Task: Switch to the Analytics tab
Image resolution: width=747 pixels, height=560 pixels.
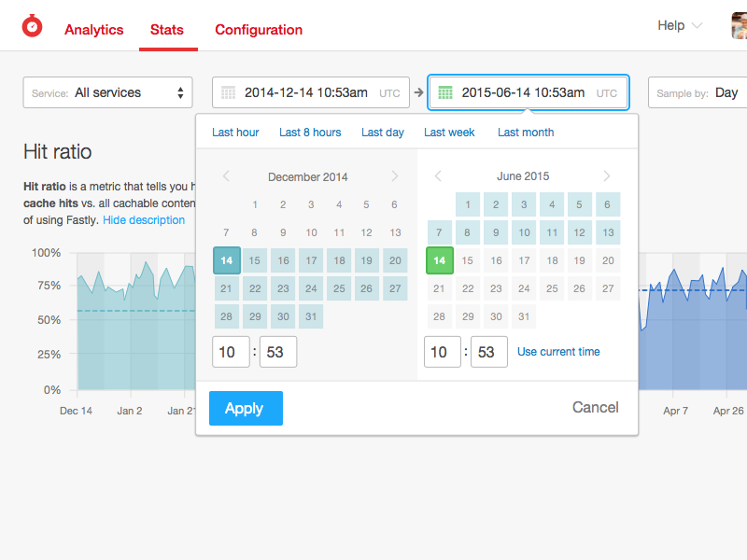Action: [93, 30]
